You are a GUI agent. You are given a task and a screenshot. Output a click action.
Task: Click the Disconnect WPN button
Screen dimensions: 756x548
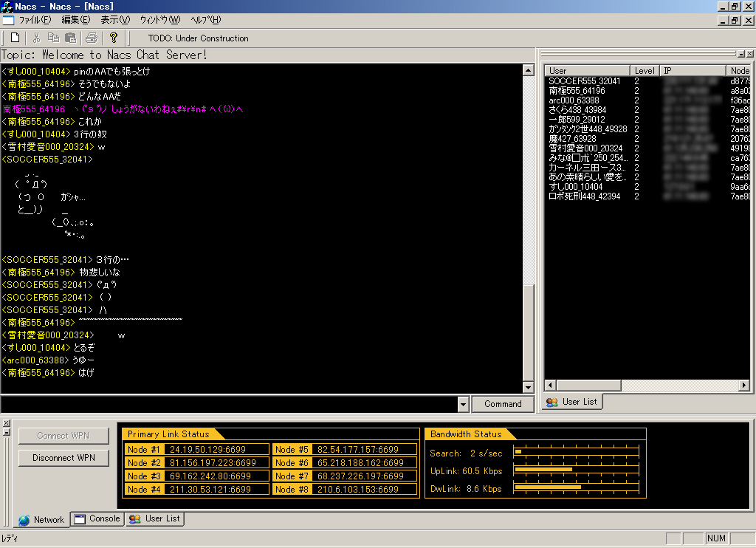click(63, 458)
